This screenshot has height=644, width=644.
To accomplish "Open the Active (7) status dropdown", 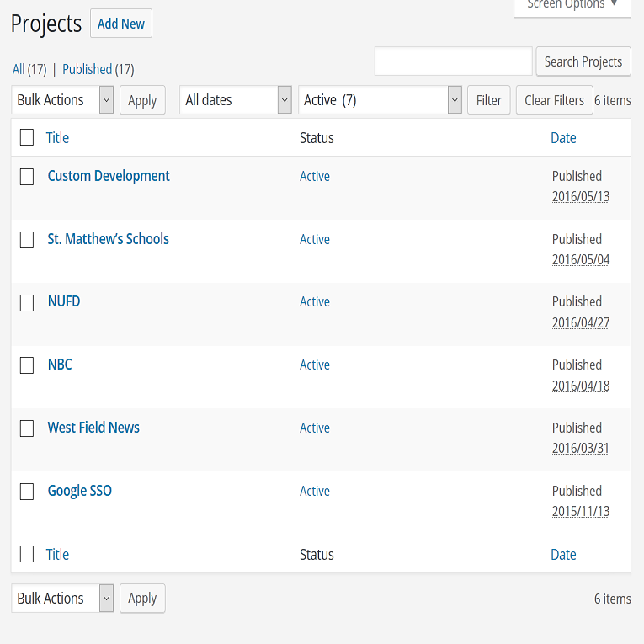I will 380,100.
